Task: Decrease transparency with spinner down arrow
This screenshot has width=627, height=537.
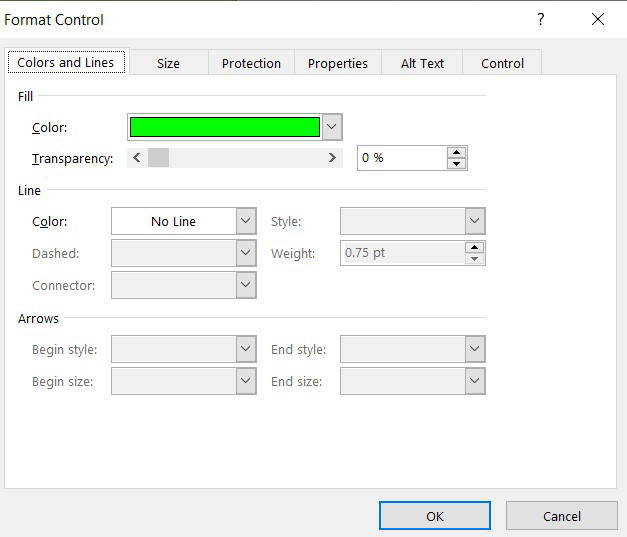Action: point(457,164)
